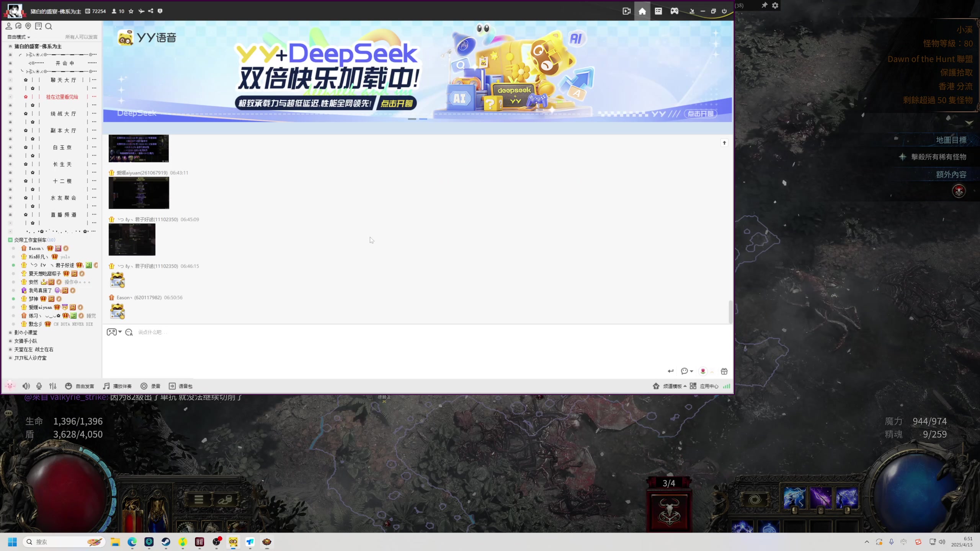Select the 聊天大厅 channel
Screen dimensions: 980x551
pos(64,80)
